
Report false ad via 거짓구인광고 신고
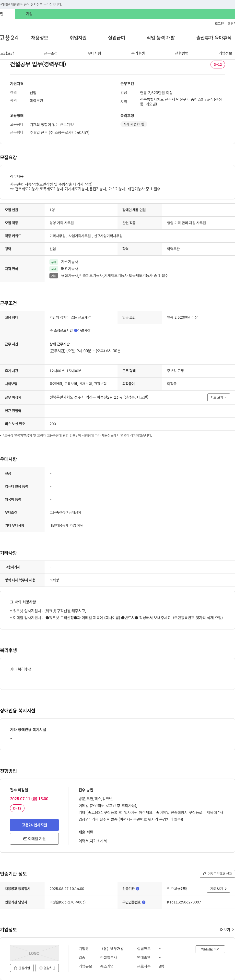(217, 874)
